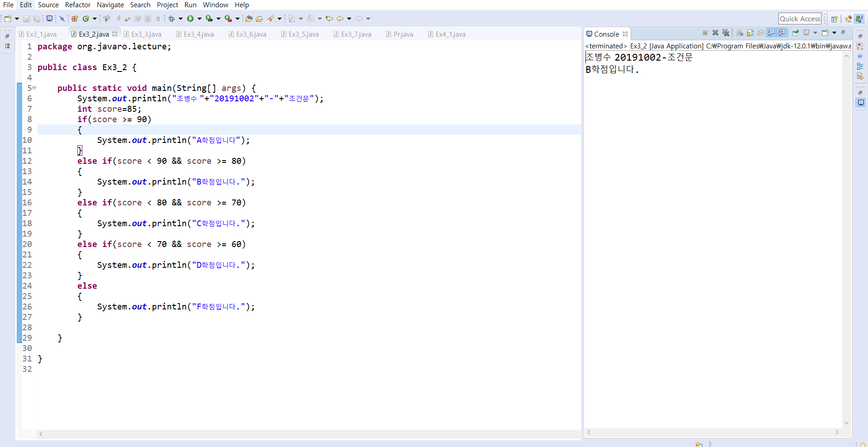
Task: Click the New Java Class icon
Action: [x=85, y=19]
